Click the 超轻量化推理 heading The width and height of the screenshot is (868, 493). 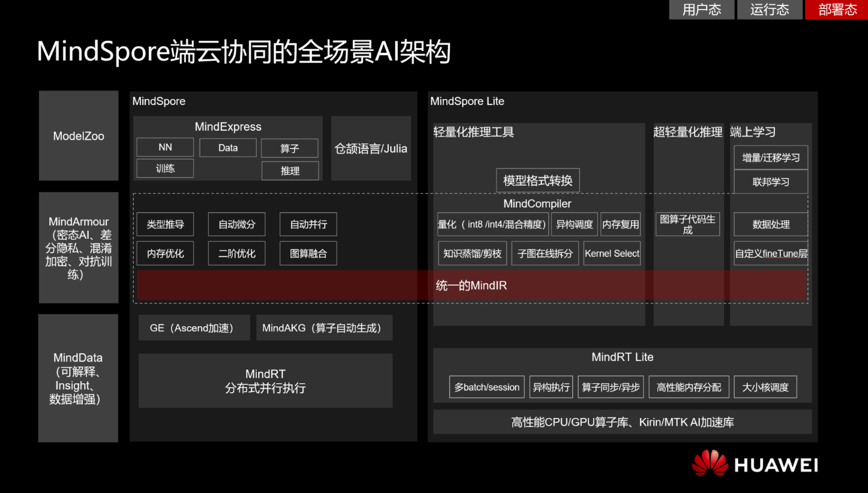pos(688,133)
